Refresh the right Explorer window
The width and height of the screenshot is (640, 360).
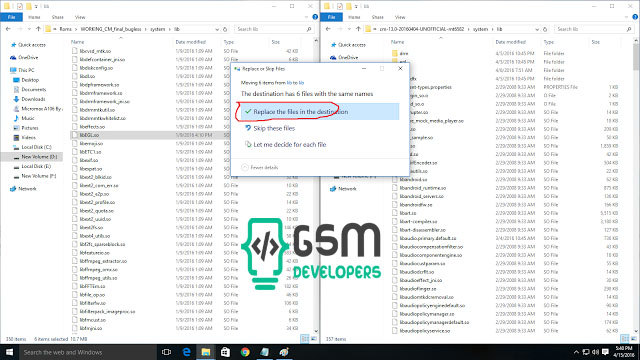[x=545, y=29]
